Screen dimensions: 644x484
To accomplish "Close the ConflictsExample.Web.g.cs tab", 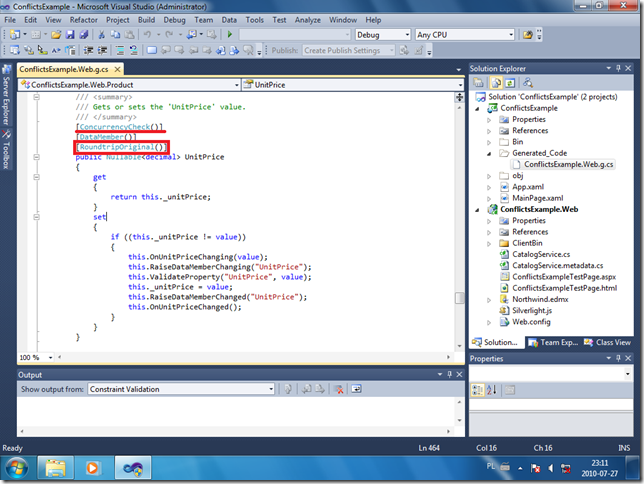I will [117, 69].
